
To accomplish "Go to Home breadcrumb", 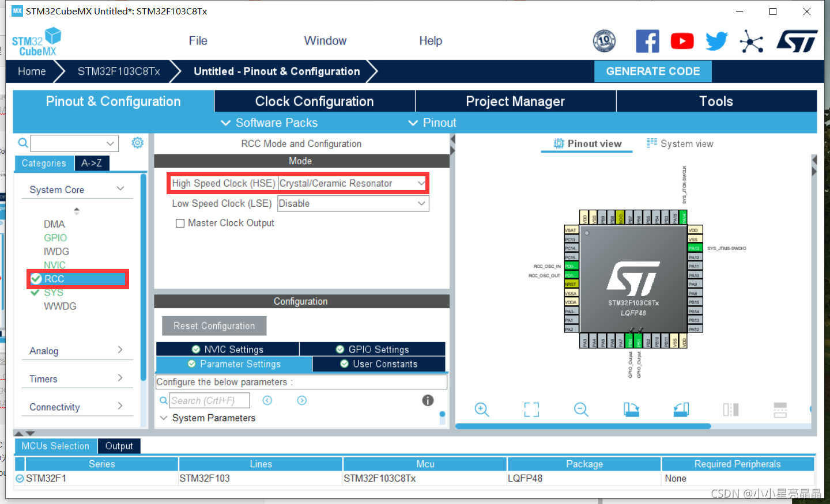I will click(x=32, y=71).
